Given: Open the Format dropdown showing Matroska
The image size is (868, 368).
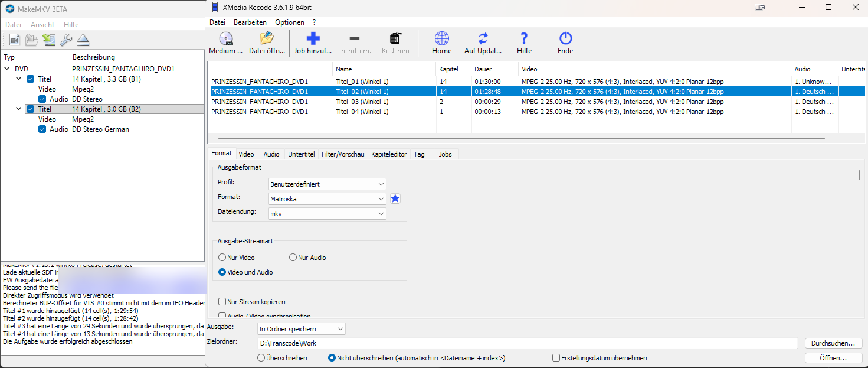Looking at the screenshot, I should 327,199.
